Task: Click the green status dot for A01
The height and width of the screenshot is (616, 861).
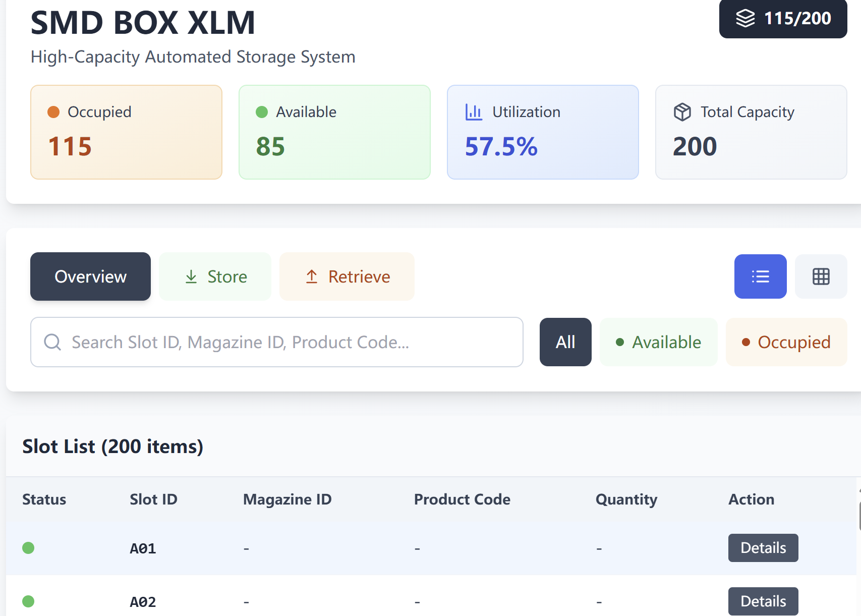Action: point(28,548)
